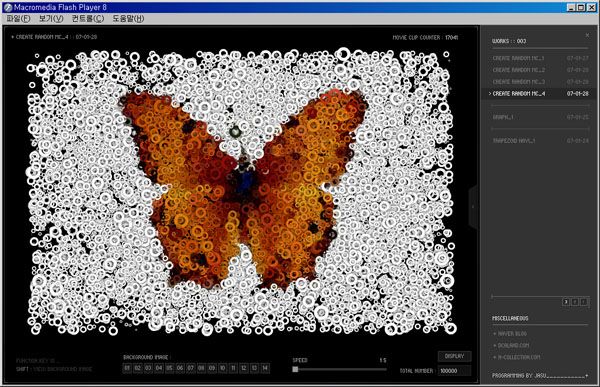Image resolution: width=600 pixels, height=387 pixels.
Task: Click the WORKS :: 003 heading
Action: coord(509,41)
